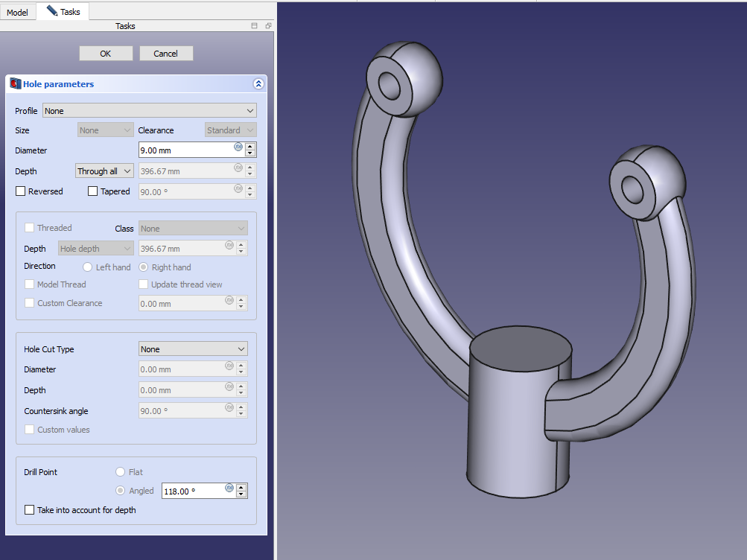Increase the drill point angle with up arrow
This screenshot has width=747, height=560.
click(x=241, y=488)
